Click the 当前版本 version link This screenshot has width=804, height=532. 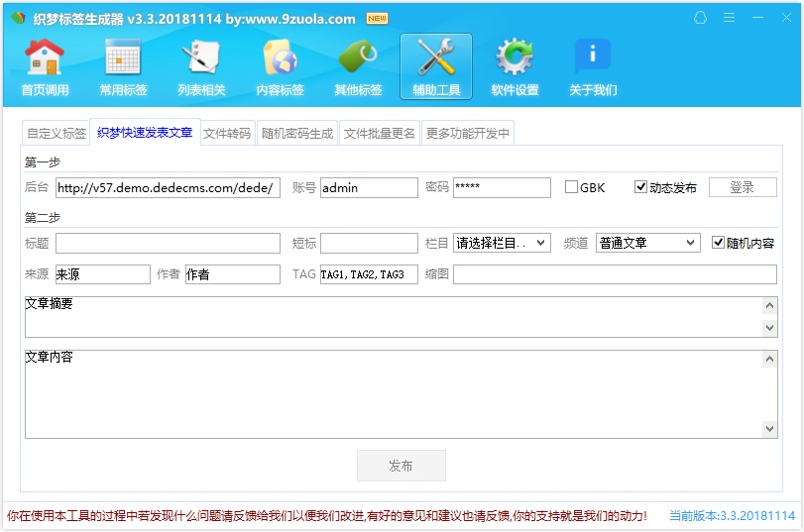[x=733, y=515]
